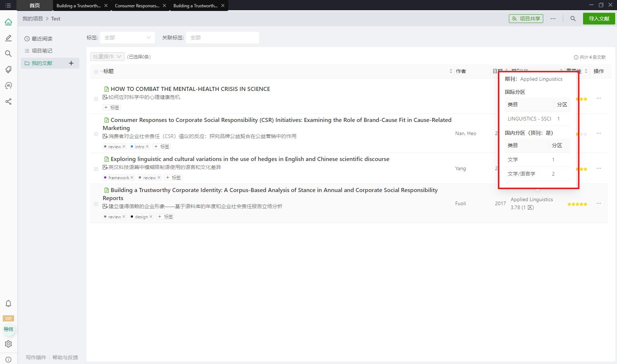Set star rating of Exploring linguistic paper
This screenshot has width=617, height=364.
tap(581, 169)
